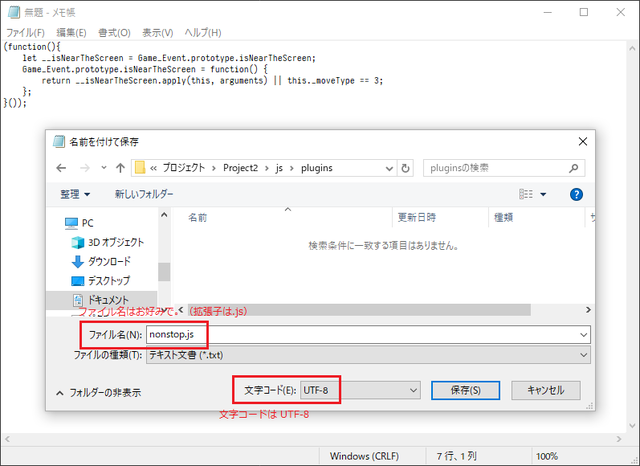Refresh the plugins folder view

[x=405, y=168]
